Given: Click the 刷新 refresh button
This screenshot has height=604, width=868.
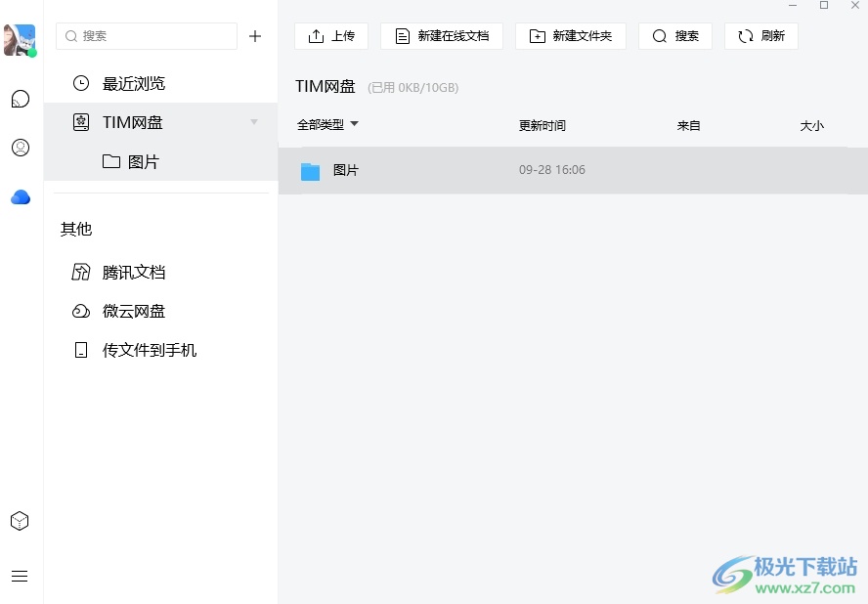Looking at the screenshot, I should click(x=761, y=36).
